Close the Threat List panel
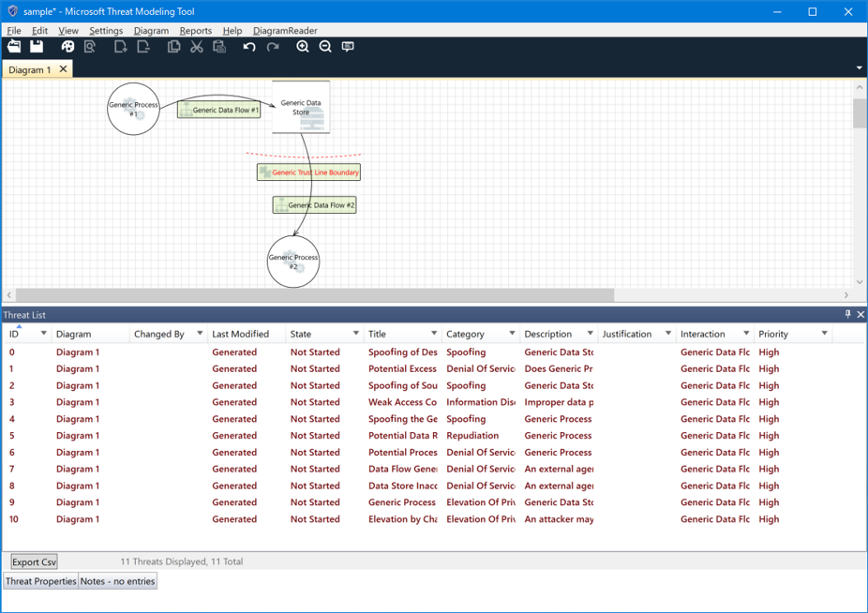Image resolution: width=868 pixels, height=613 pixels. click(x=861, y=315)
